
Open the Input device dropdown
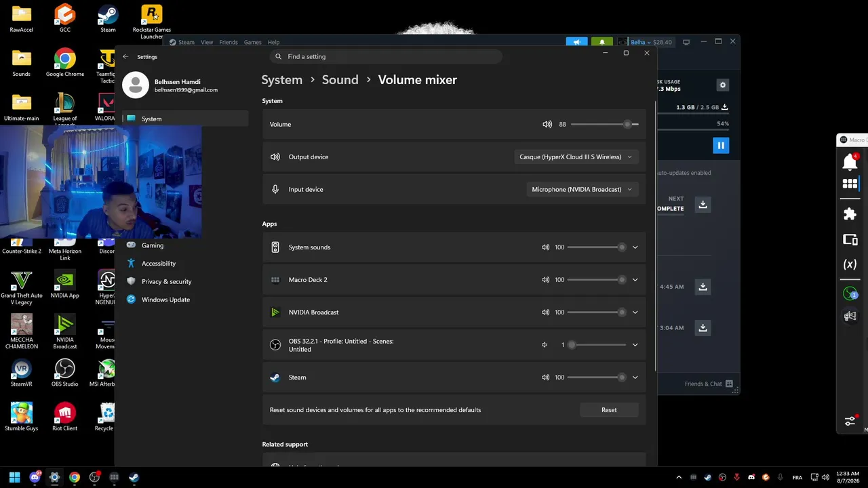click(582, 189)
